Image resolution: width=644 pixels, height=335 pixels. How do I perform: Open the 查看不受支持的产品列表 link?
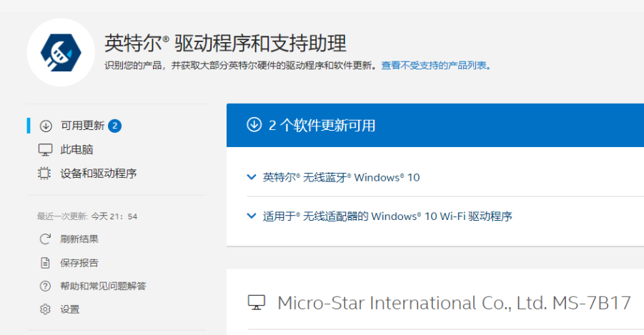pyautogui.click(x=435, y=66)
